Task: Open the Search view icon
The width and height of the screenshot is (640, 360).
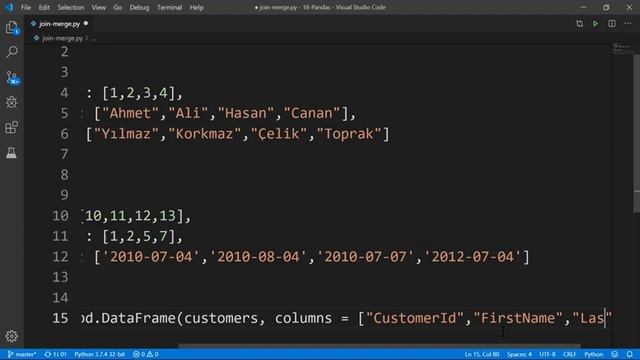Action: click(12, 52)
